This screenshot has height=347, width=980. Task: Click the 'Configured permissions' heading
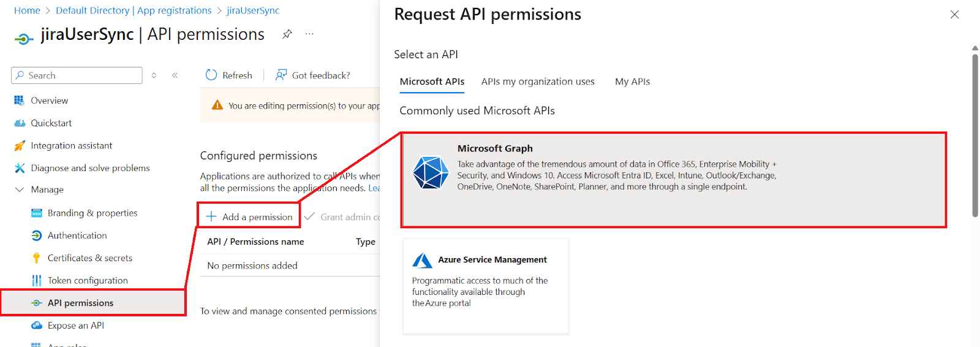pyautogui.click(x=258, y=156)
